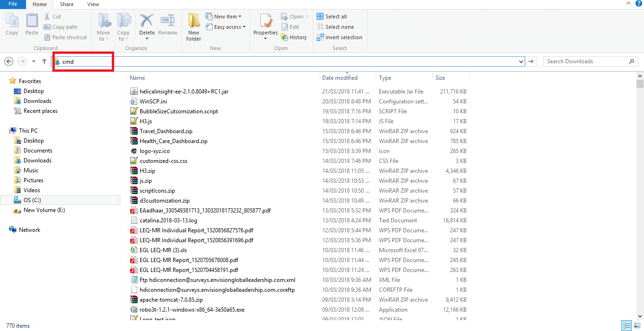
Task: Click Select none in the ribbon
Action: pyautogui.click(x=335, y=27)
